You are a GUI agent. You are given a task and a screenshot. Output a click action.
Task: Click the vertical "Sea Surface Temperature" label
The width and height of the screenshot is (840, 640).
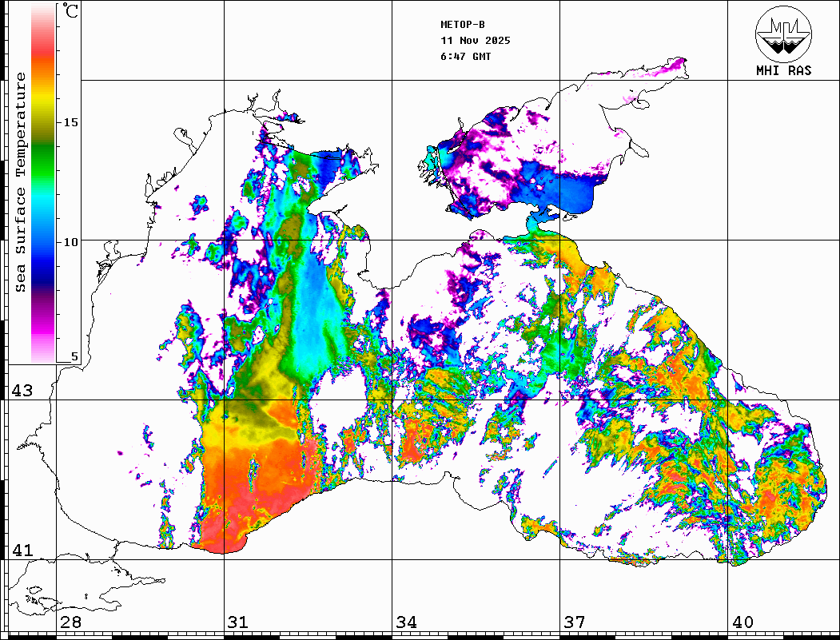click(x=21, y=182)
